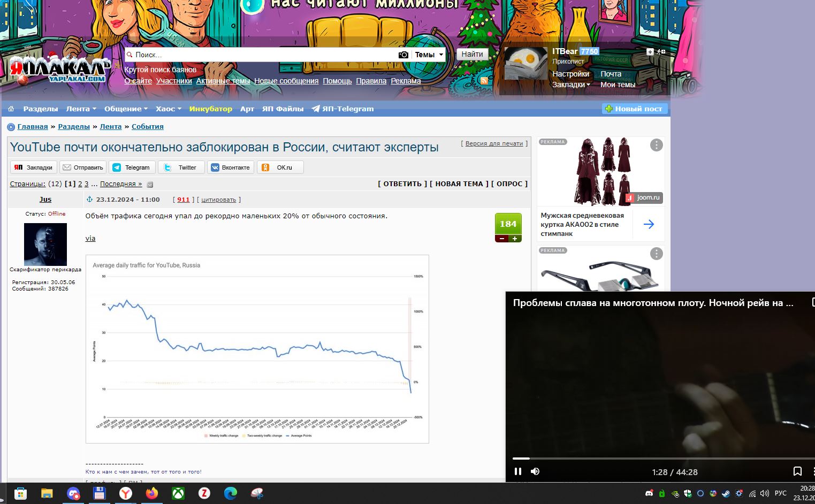Expand the Хаос menu

(169, 109)
